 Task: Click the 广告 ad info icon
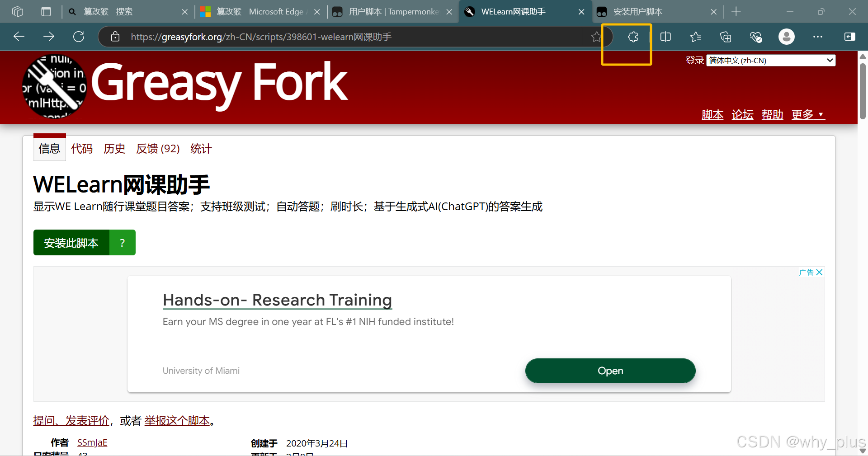[807, 272]
